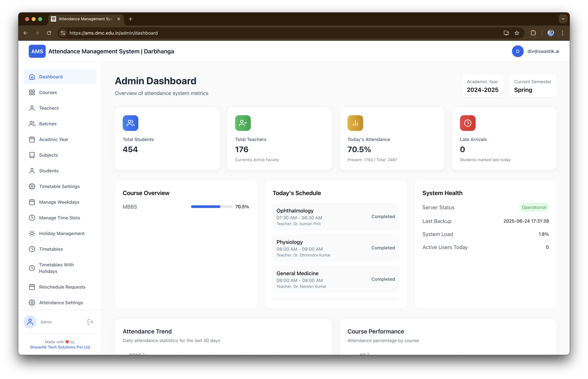Select the Holiday Management sun icon
Image resolution: width=588 pixels, height=379 pixels.
(x=32, y=233)
